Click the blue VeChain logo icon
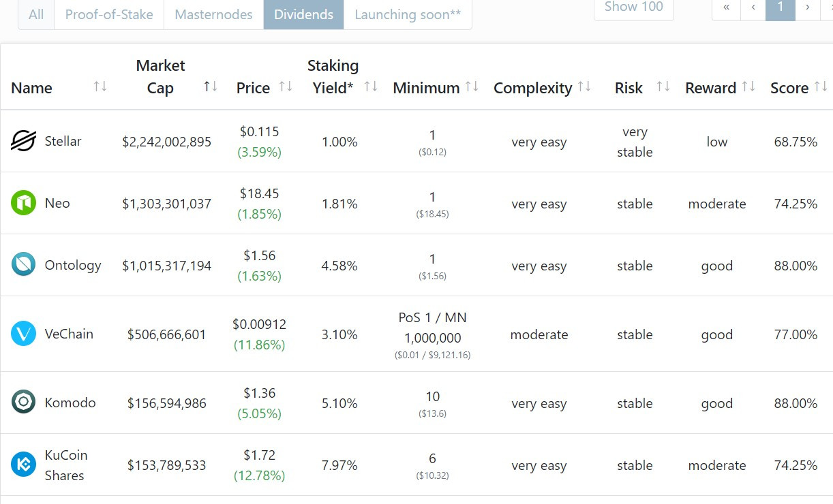Viewport: 833px width, 504px height. [23, 334]
